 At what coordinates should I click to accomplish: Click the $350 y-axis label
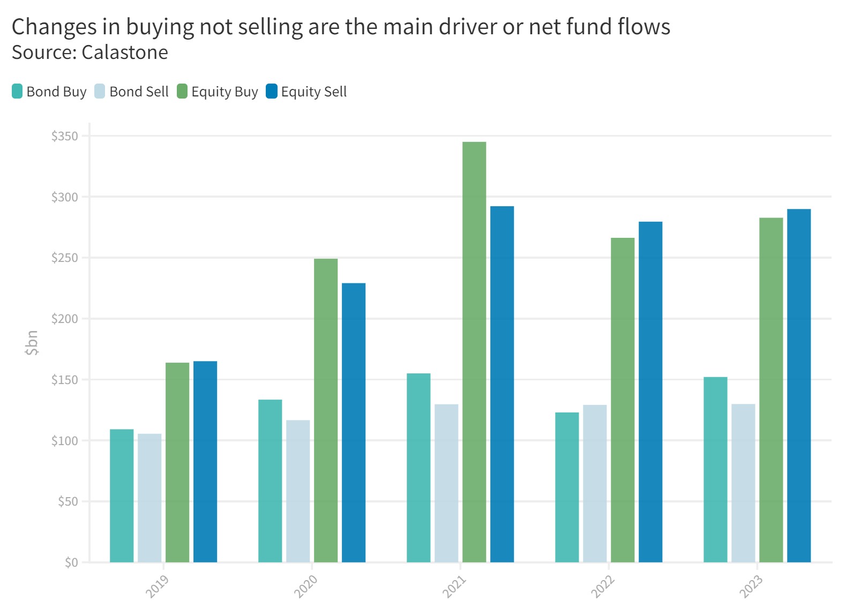65,136
